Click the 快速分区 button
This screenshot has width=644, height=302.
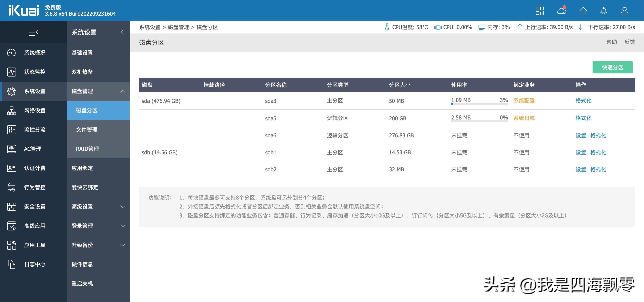pyautogui.click(x=612, y=68)
